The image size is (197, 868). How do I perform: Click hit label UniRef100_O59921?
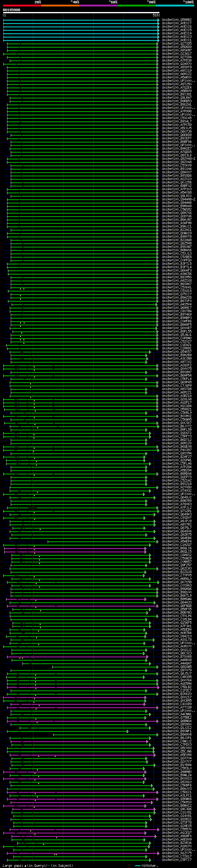pyautogui.click(x=177, y=409)
